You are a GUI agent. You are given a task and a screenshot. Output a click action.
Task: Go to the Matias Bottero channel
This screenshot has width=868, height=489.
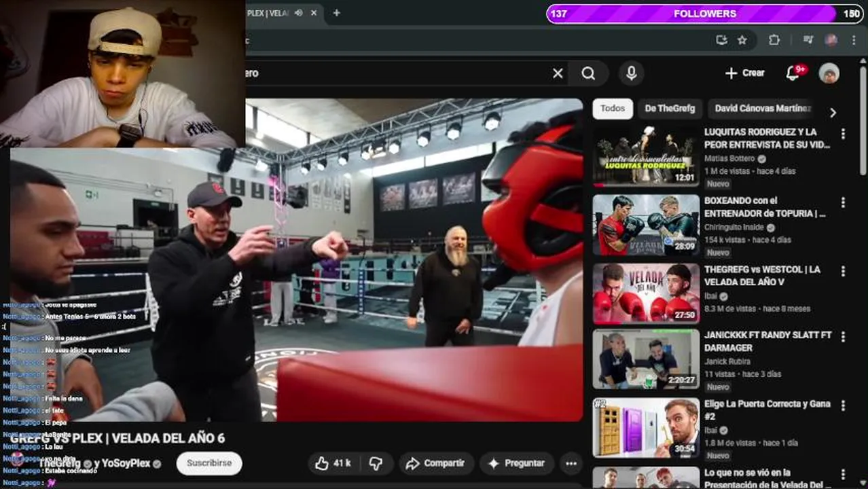729,159
